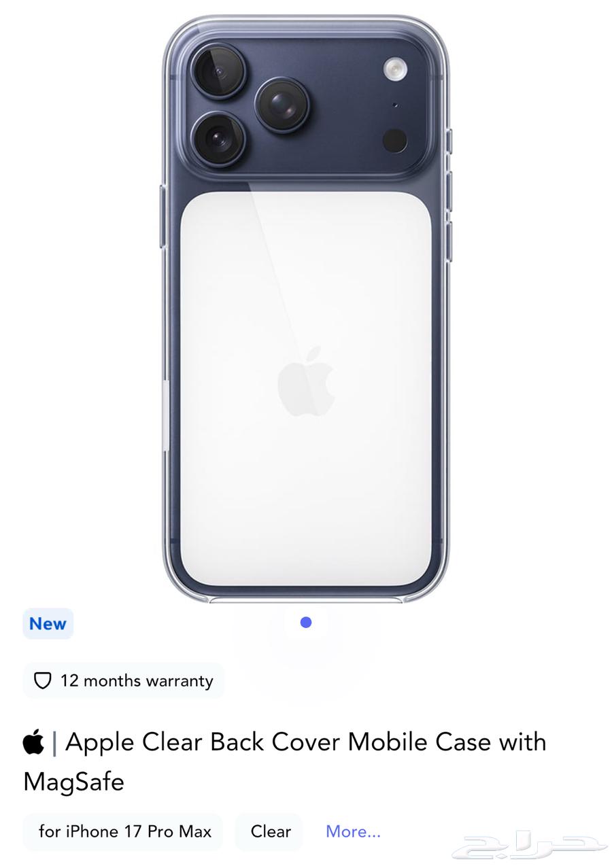Click the tiny microphone dot near the flash
This screenshot has height=868, width=612.
pyautogui.click(x=395, y=105)
